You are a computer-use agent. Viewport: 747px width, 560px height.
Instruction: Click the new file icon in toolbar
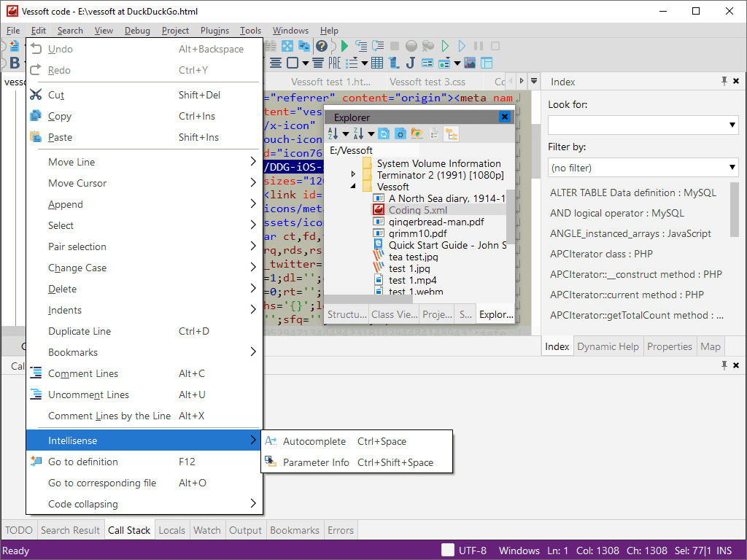click(x=15, y=46)
